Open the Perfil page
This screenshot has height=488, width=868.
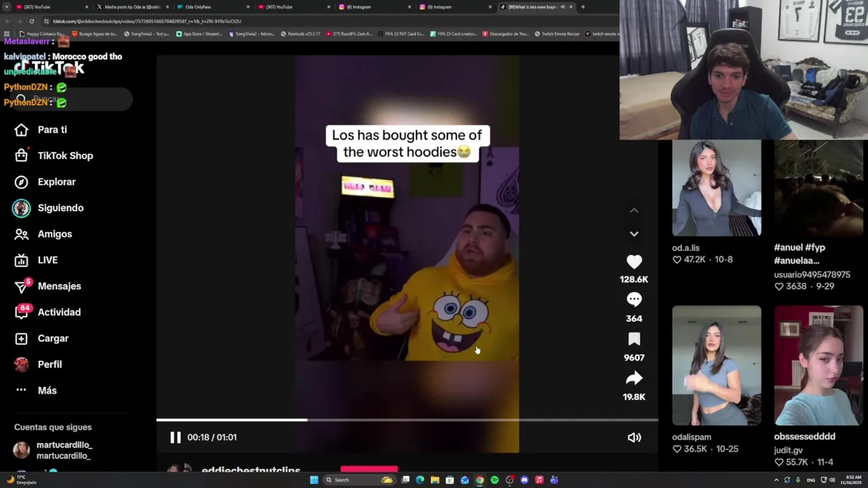[38, 365]
